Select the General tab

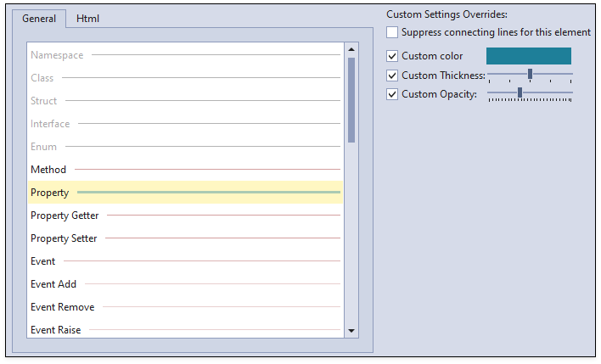point(39,19)
